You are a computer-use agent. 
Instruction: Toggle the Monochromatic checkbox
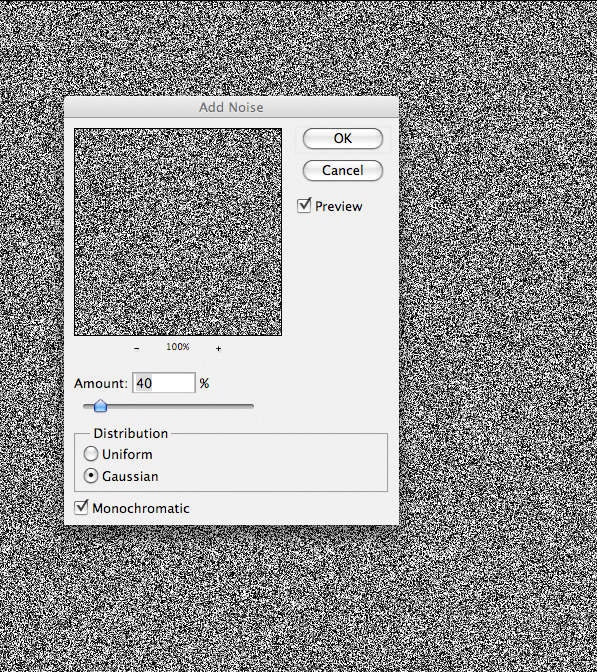pos(81,507)
